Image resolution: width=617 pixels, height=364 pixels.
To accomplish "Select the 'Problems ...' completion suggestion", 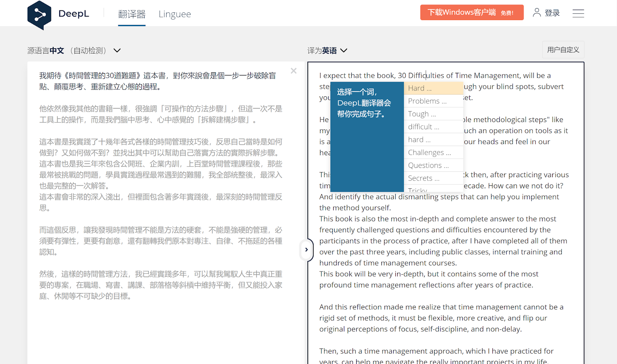I will point(433,101).
